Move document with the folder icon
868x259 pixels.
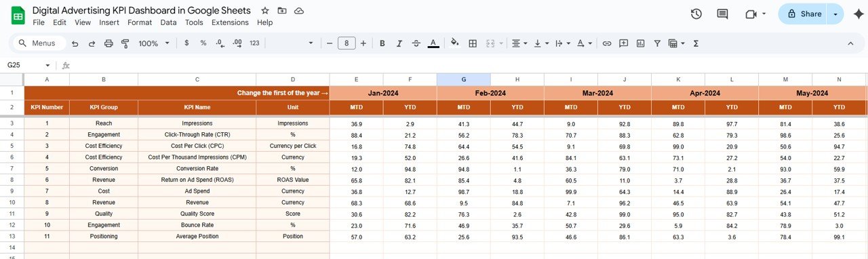pyautogui.click(x=282, y=11)
